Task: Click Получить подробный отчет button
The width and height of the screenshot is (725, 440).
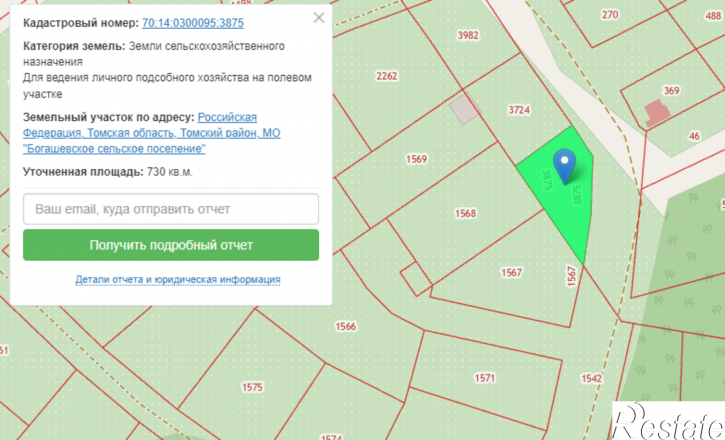Action: (171, 245)
